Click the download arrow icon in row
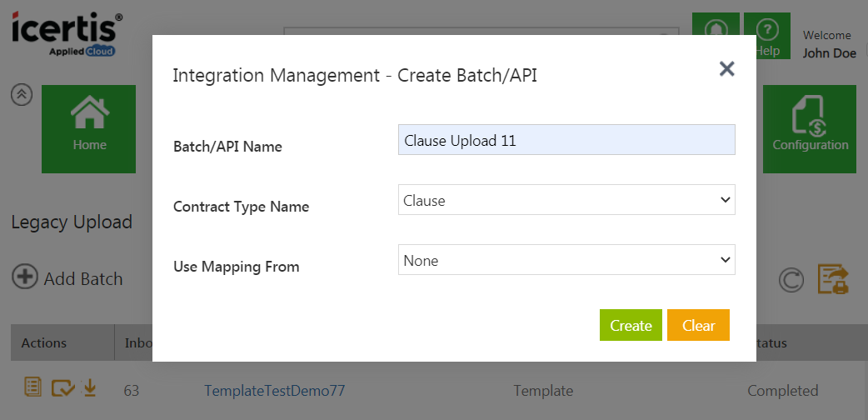 click(x=90, y=387)
